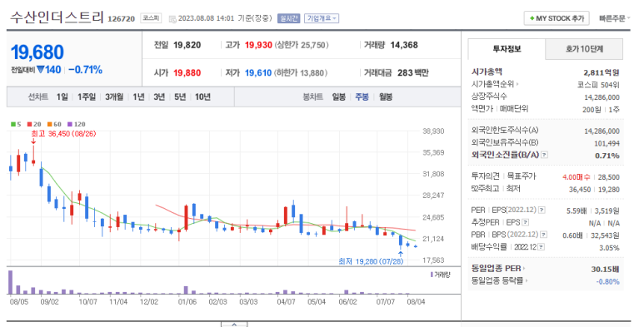This screenshot has width=644, height=327.
Task: Select the 1일 line chart period
Action: tap(62, 97)
